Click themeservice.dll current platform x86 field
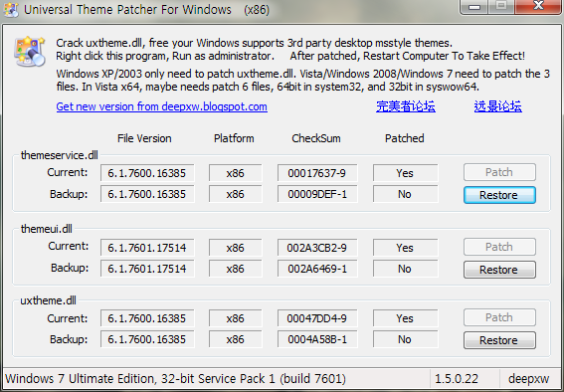The image size is (564, 392). click(x=235, y=173)
